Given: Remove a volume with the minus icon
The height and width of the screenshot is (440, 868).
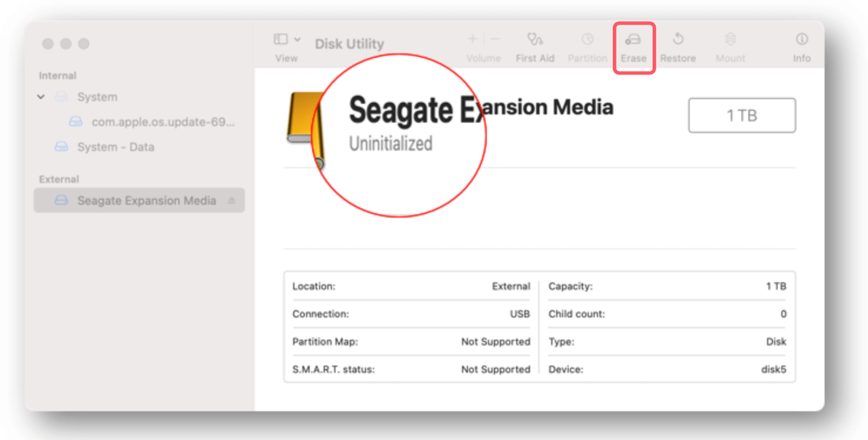Looking at the screenshot, I should tap(496, 38).
